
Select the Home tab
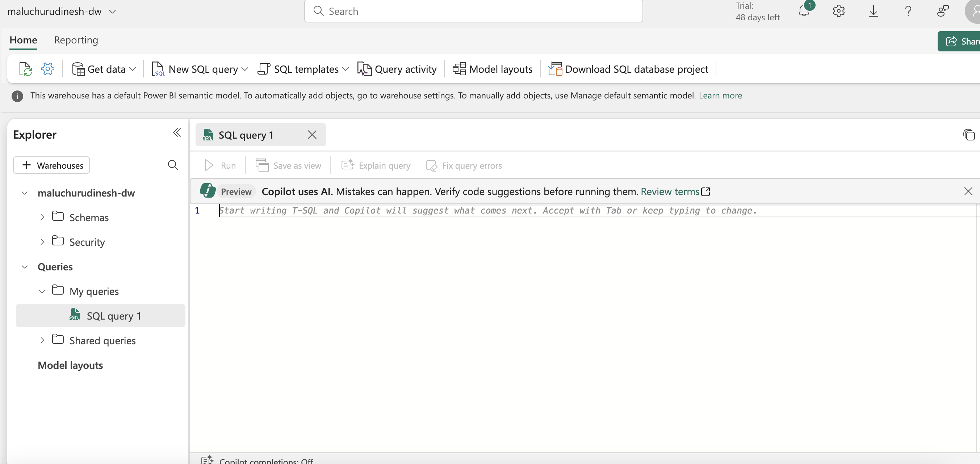coord(23,40)
